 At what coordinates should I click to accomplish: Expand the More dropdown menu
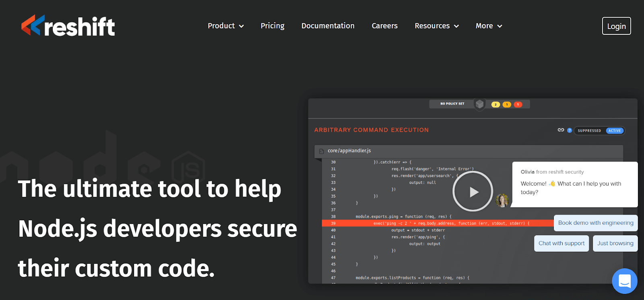point(489,26)
